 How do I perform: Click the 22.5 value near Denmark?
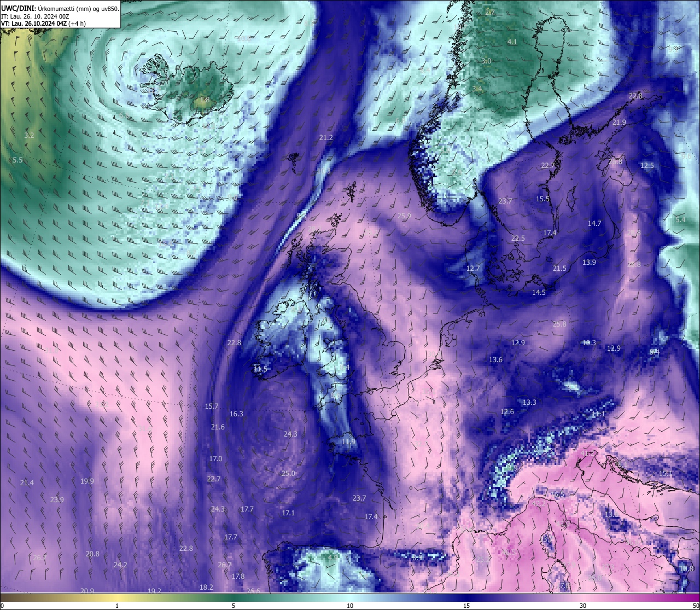(518, 238)
